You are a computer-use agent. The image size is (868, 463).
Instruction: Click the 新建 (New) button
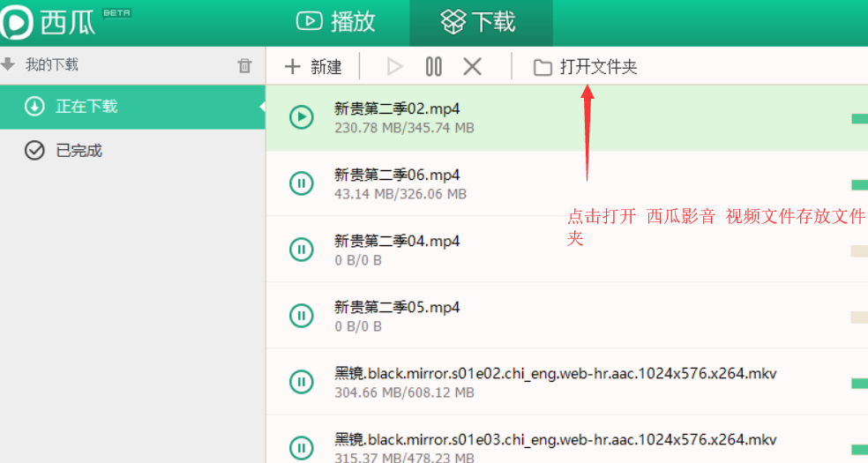313,67
